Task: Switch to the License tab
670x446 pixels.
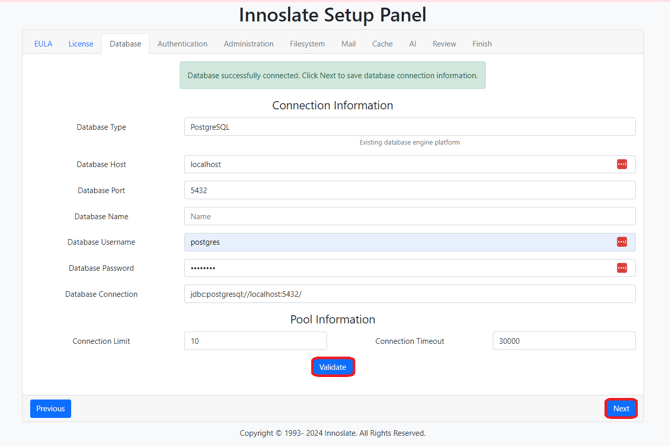Action: coord(81,44)
